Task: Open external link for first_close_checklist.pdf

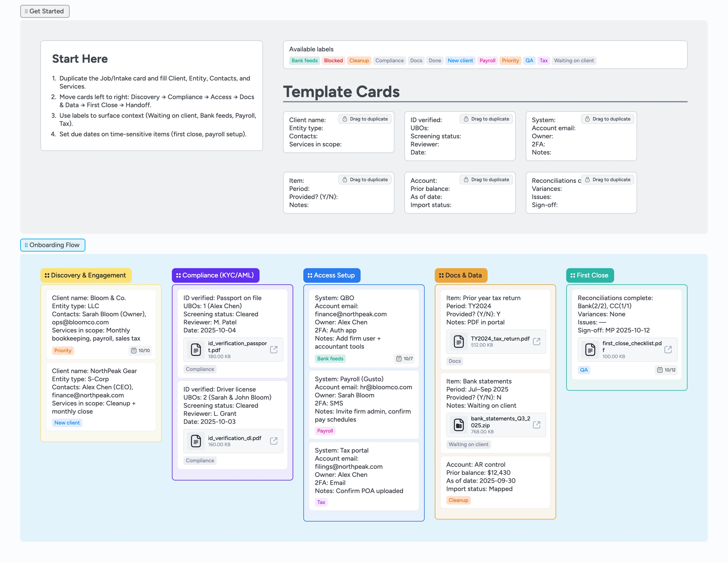Action: tap(668, 349)
